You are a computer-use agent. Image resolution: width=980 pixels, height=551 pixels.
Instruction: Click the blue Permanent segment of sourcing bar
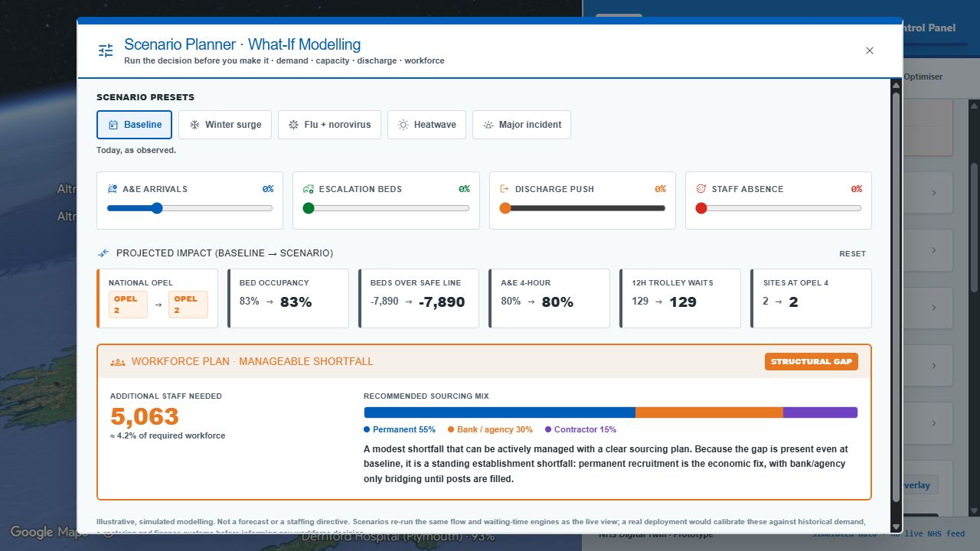click(499, 412)
